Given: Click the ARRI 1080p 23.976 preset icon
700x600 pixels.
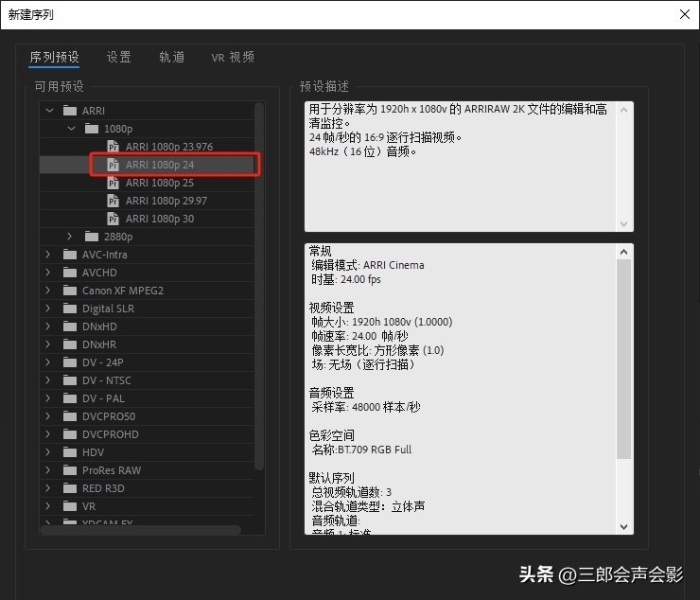Looking at the screenshot, I should pyautogui.click(x=113, y=147).
